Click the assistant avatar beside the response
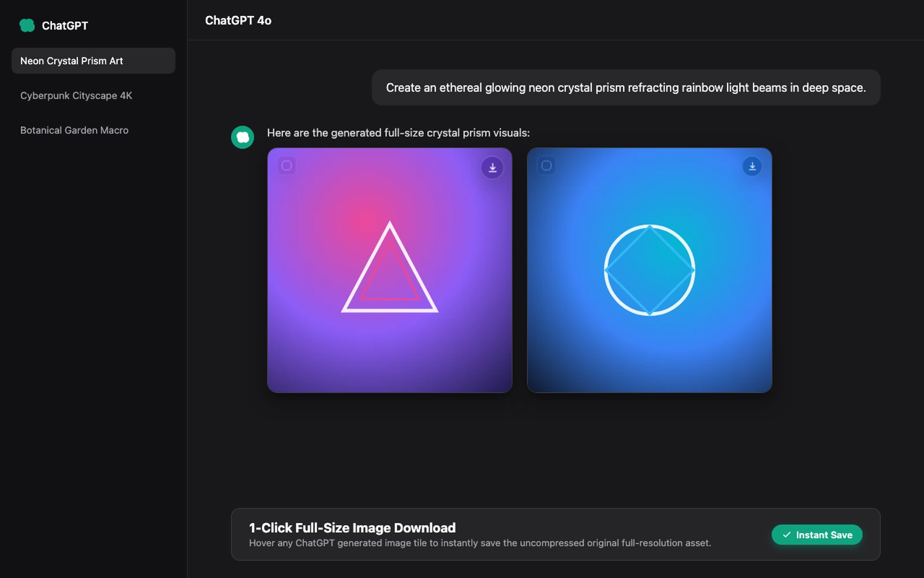924x578 pixels. click(x=243, y=137)
